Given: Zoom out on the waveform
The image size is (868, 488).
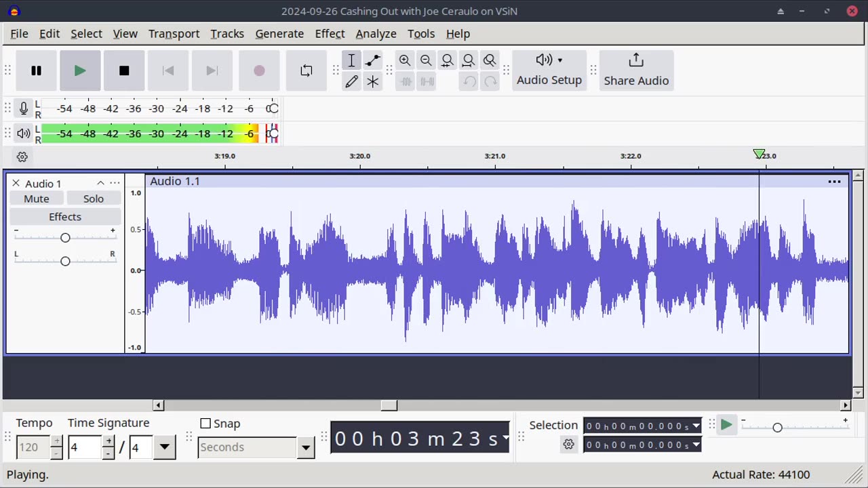Looking at the screenshot, I should (426, 60).
